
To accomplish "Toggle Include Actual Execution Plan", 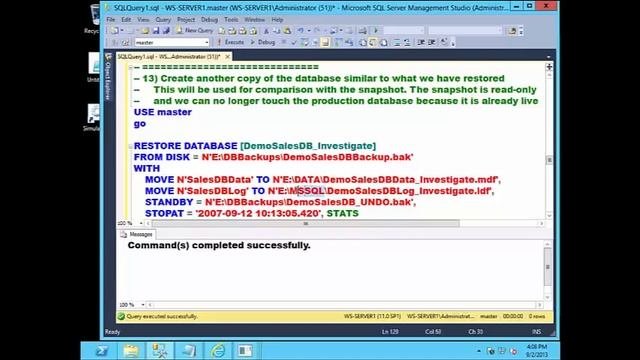I will tap(338, 42).
